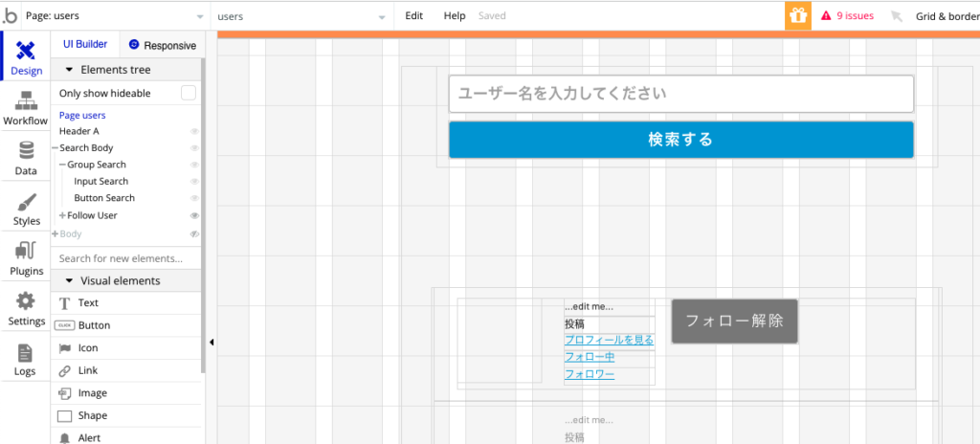The width and height of the screenshot is (980, 444).
Task: Toggle visibility eye for Search Body
Action: coord(194,148)
